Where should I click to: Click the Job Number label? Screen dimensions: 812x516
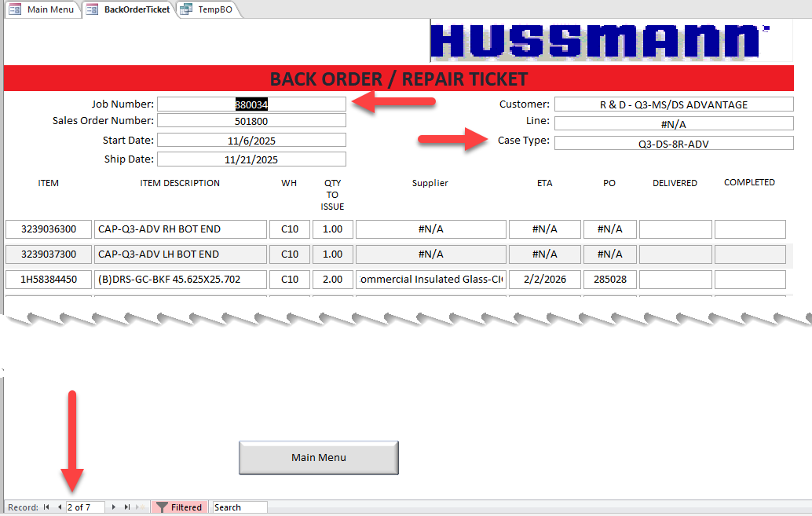[x=123, y=104]
